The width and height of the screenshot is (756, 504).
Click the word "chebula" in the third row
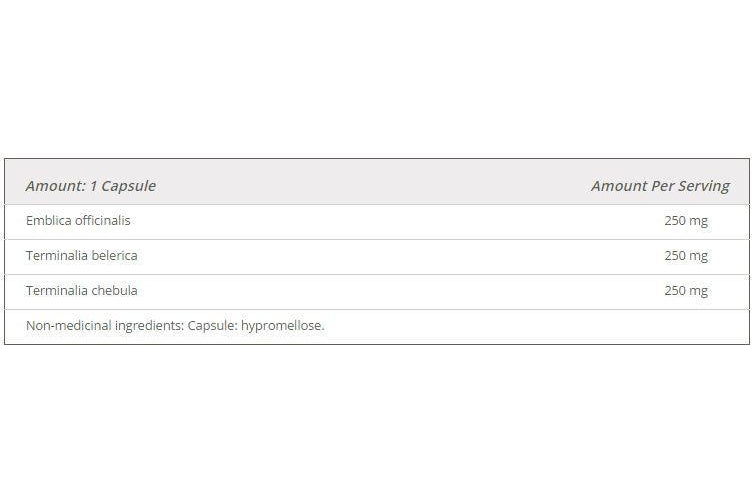pos(114,290)
